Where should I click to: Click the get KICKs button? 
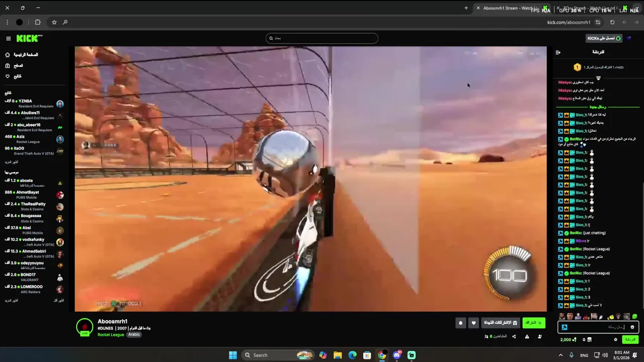click(x=604, y=38)
